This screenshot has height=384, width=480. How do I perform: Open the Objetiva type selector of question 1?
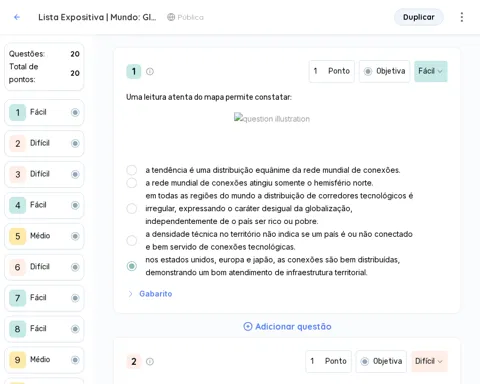[x=384, y=71]
